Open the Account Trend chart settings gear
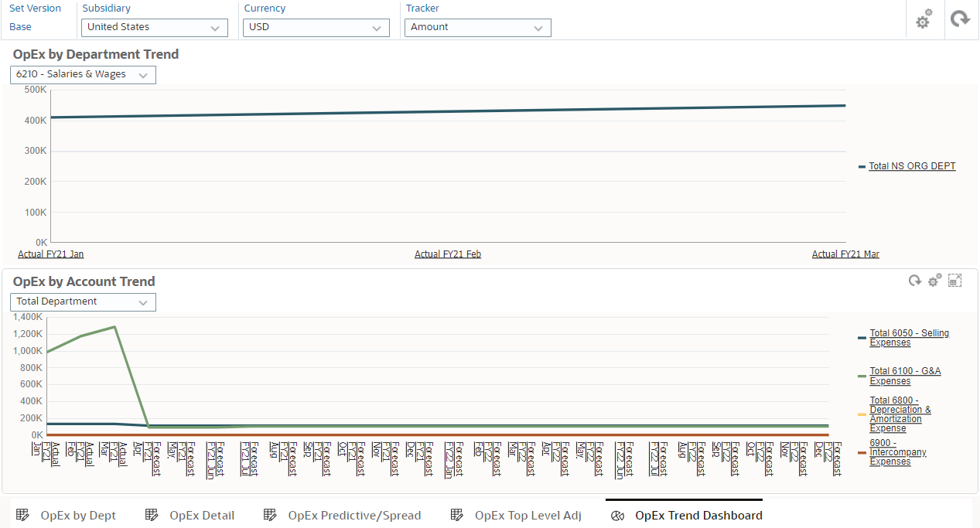This screenshot has width=980, height=528. (x=934, y=281)
